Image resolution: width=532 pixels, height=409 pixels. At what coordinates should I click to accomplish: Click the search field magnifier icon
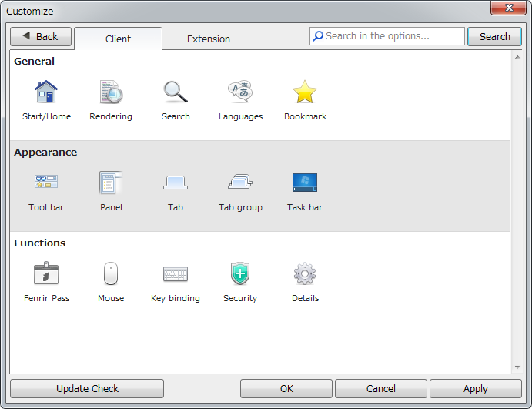(318, 36)
